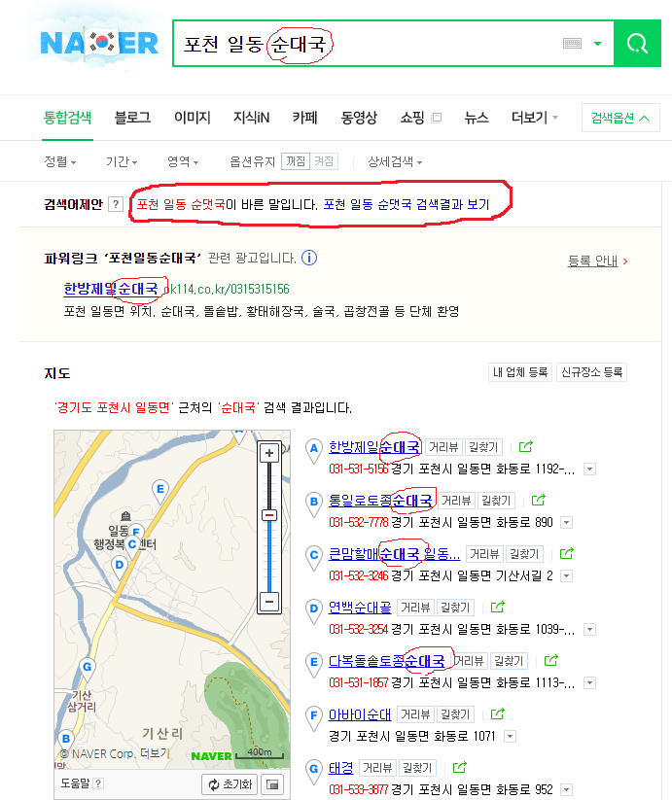Open result A 한방제일순대국 link
Viewport: 672px width, 800px height.
point(374,447)
